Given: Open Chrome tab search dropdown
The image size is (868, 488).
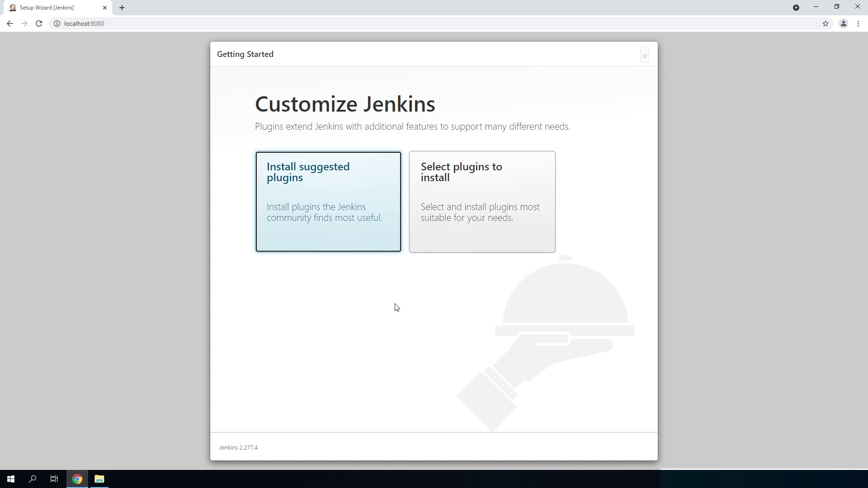Looking at the screenshot, I should (x=796, y=8).
